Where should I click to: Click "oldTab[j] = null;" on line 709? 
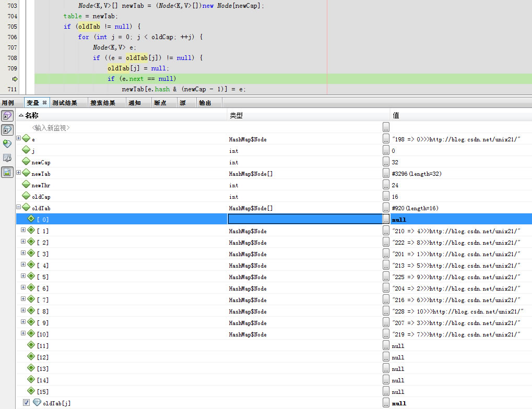coord(138,68)
